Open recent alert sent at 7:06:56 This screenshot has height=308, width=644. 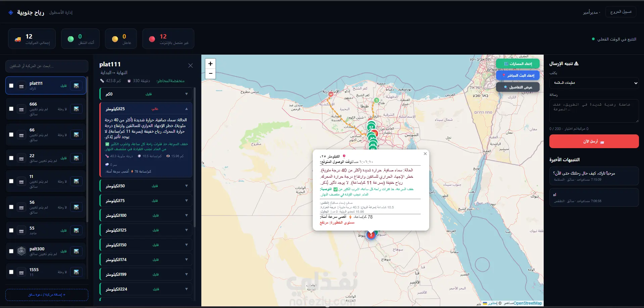(x=594, y=197)
